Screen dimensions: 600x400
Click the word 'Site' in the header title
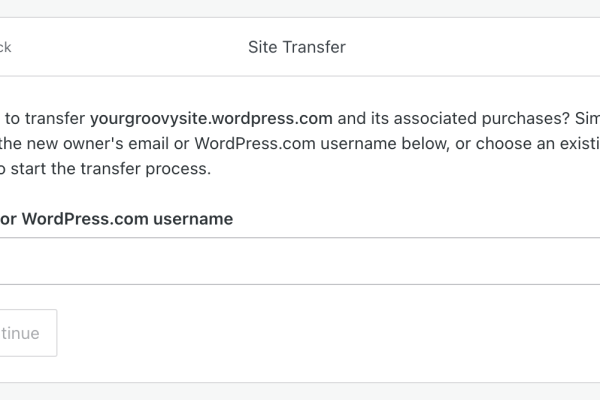coord(262,47)
